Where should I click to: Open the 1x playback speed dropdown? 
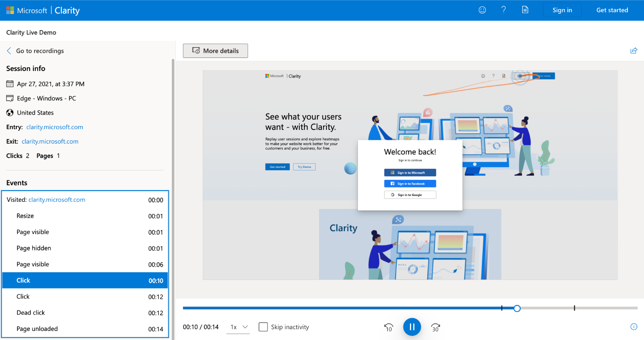(238, 326)
